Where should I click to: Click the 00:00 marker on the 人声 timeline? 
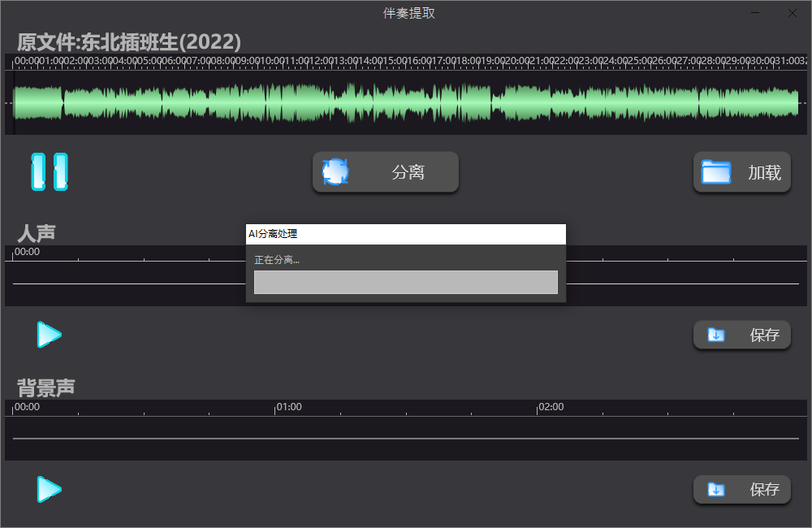24,252
